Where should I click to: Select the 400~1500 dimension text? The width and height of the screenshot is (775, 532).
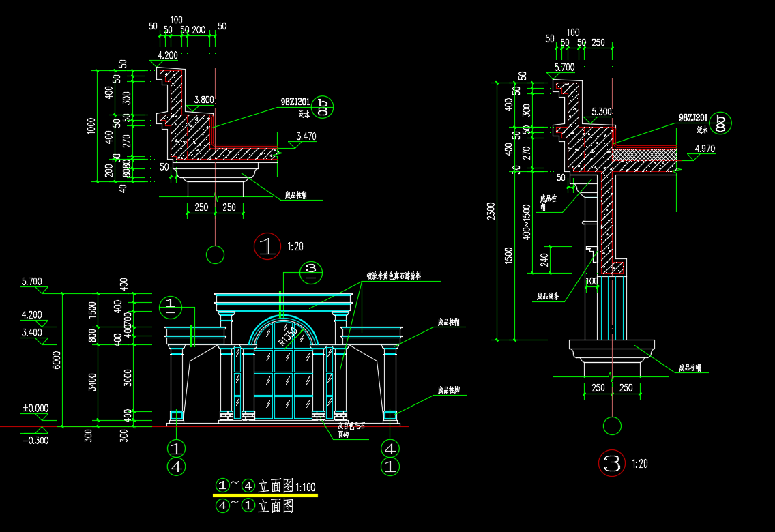[527, 222]
